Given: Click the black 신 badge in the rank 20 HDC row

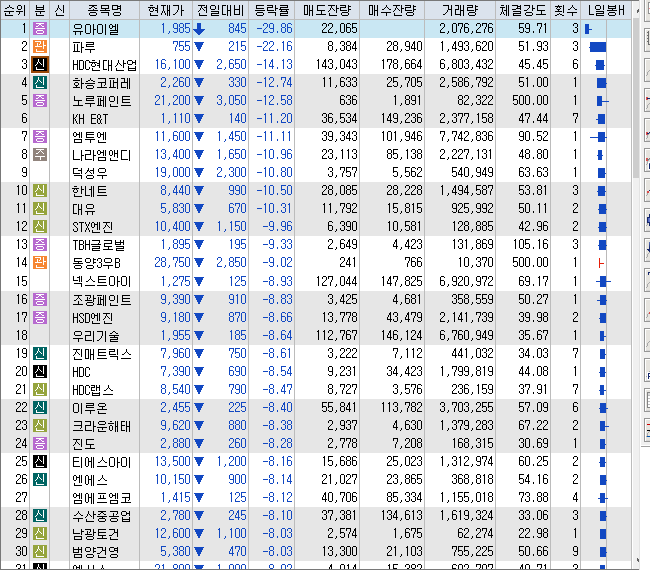Looking at the screenshot, I should click(40, 371).
